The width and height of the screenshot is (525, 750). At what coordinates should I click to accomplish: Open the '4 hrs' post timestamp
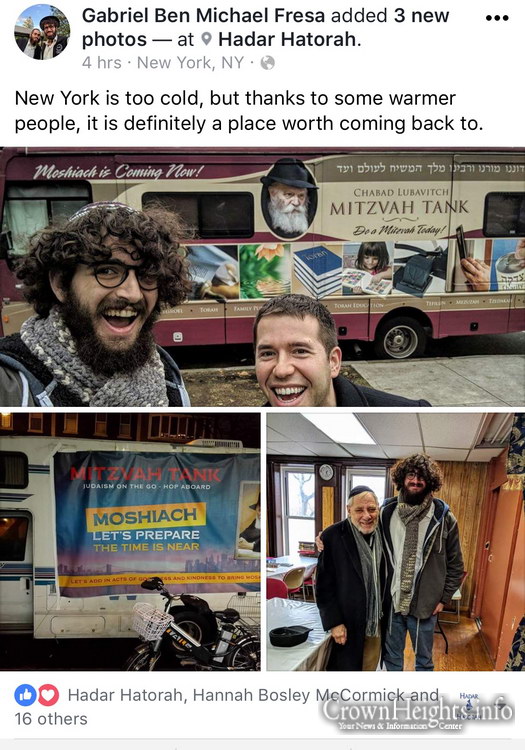coord(101,63)
